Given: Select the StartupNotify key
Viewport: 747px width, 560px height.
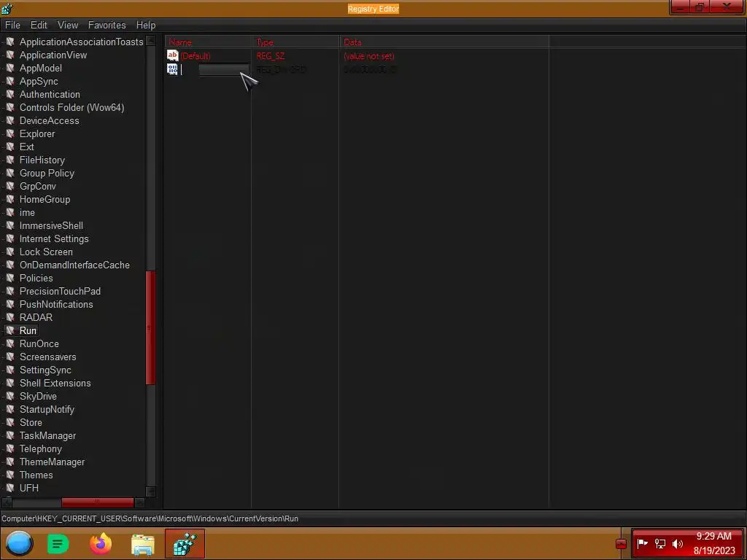Looking at the screenshot, I should (47, 409).
